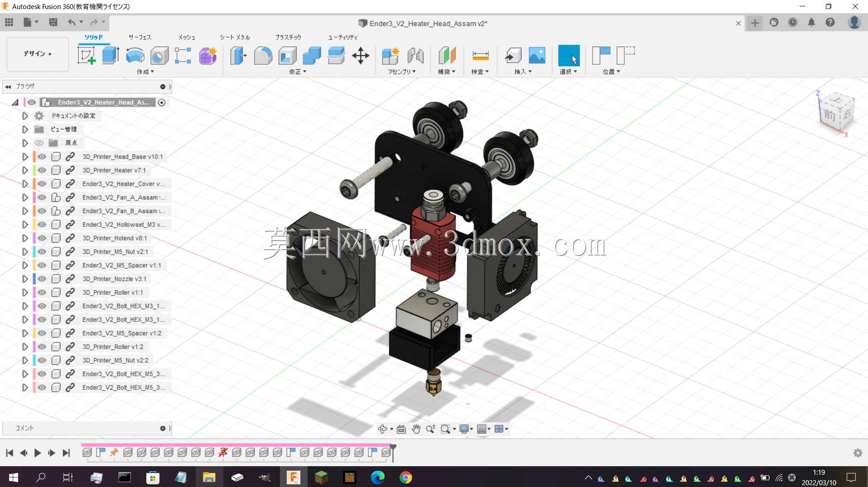868x487 pixels.
Task: Expand ビュー管理 tree node
Action: [25, 129]
